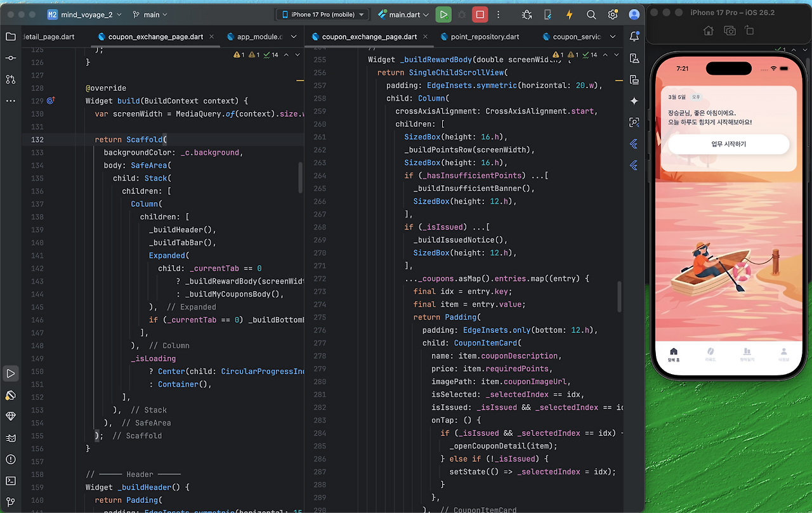This screenshot has width=812, height=513.
Task: Tap the 리워드 tab in the simulator app
Action: click(710, 354)
